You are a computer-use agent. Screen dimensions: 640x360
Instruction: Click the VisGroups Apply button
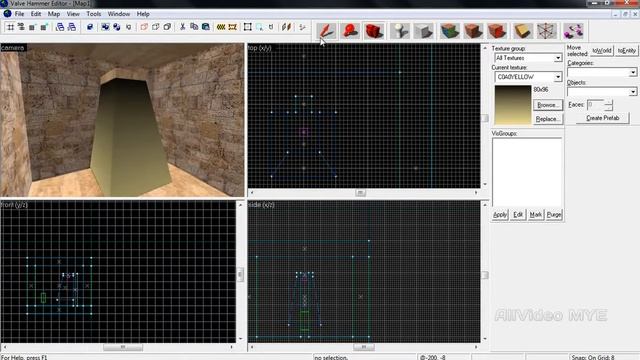tap(500, 215)
